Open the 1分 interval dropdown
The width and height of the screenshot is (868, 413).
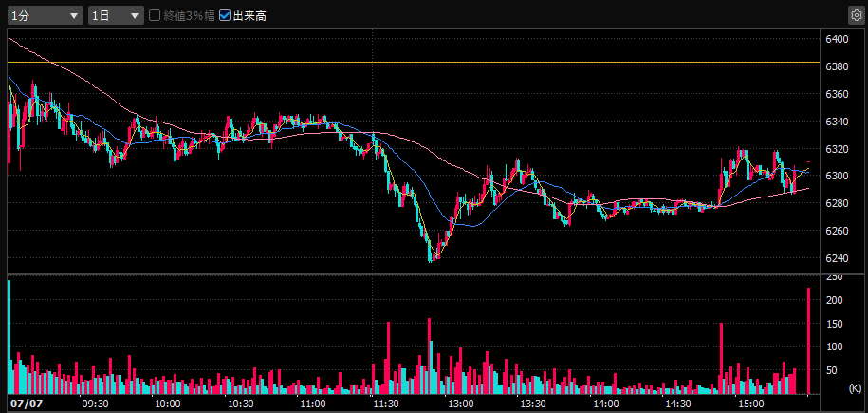point(45,15)
